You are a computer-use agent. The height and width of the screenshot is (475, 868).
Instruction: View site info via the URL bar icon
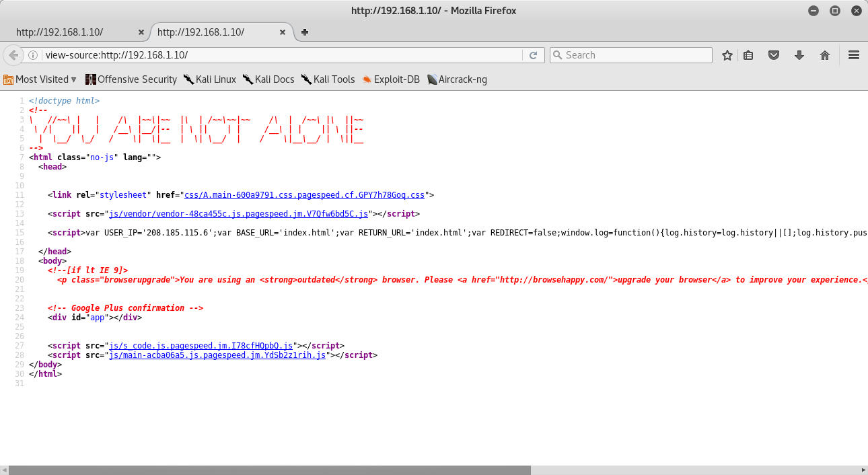coord(32,55)
